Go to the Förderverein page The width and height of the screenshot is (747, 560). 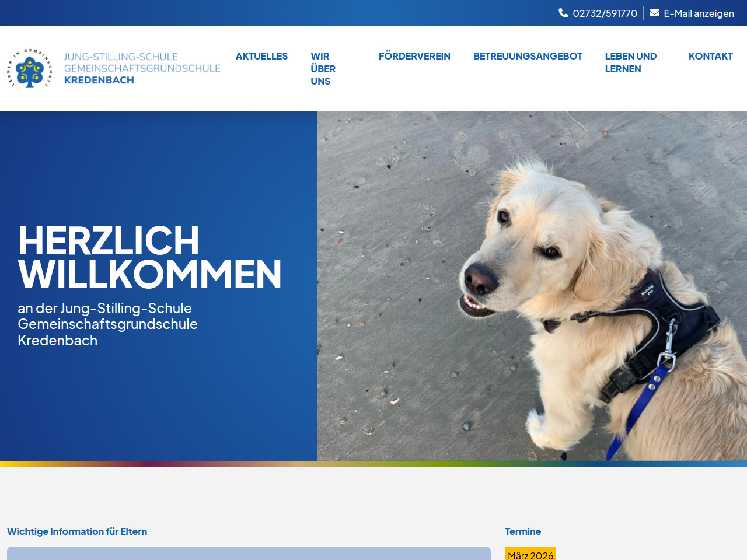[x=414, y=56]
